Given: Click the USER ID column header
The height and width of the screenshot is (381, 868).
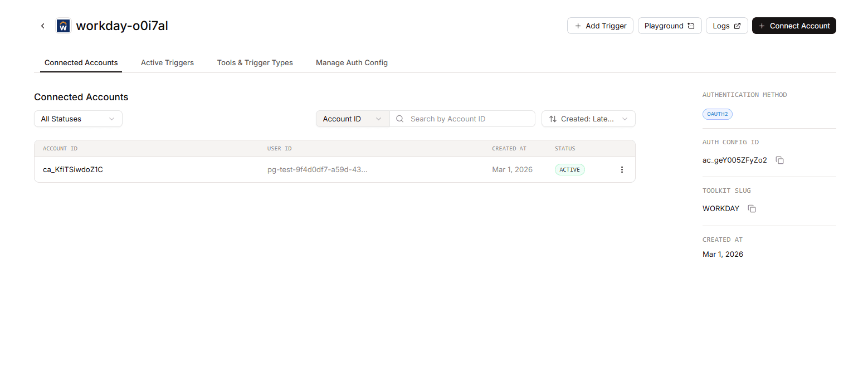Looking at the screenshot, I should point(279,149).
